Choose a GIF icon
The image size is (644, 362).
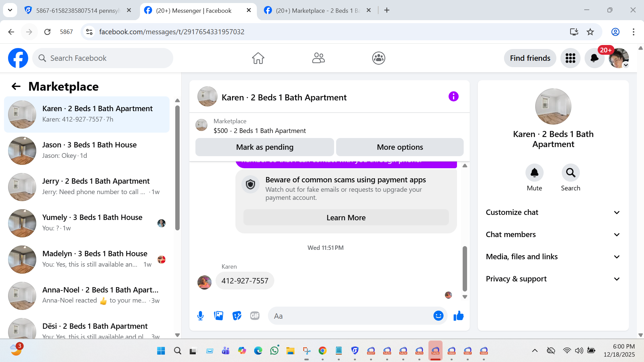pyautogui.click(x=255, y=316)
